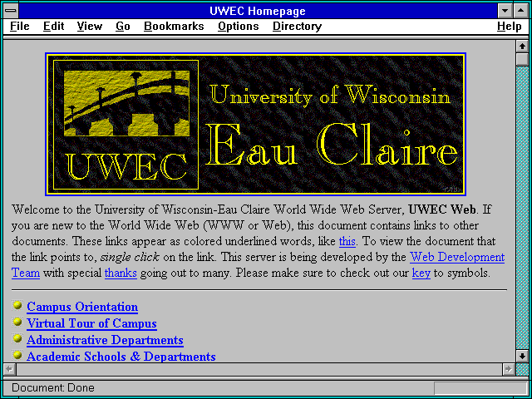Image resolution: width=532 pixels, height=399 pixels.
Task: Open the Go menu
Action: [x=123, y=26]
